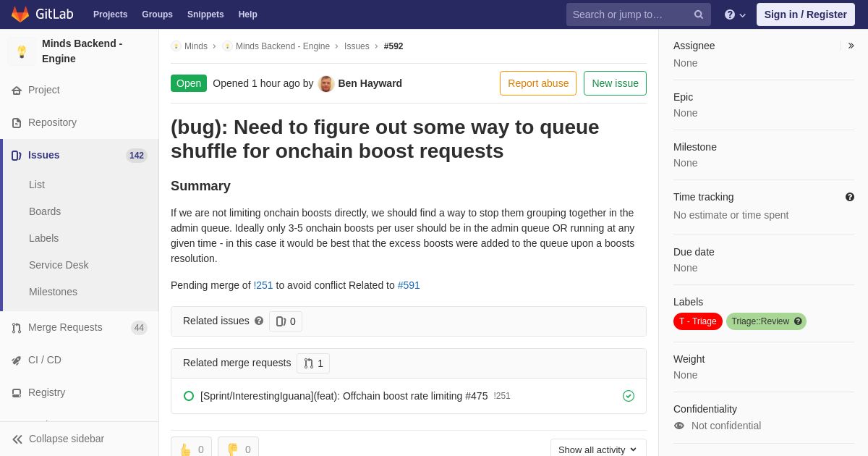Click the Related issues help icon

coord(259,321)
